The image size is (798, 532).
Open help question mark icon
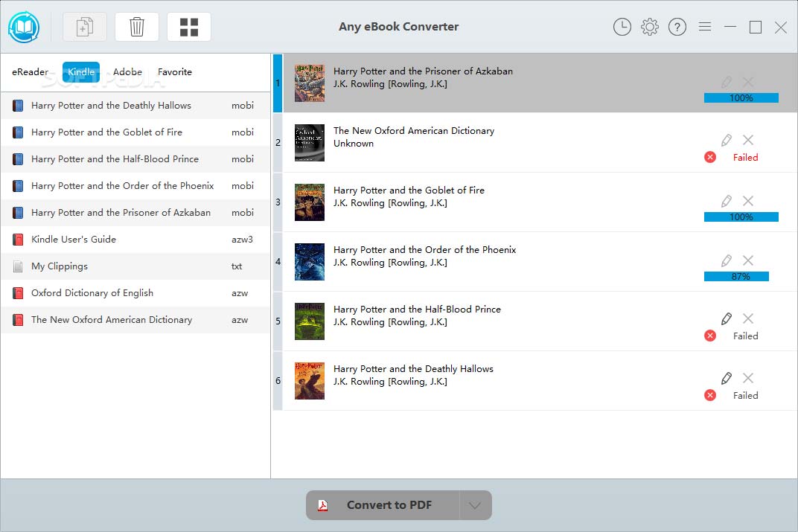(677, 27)
